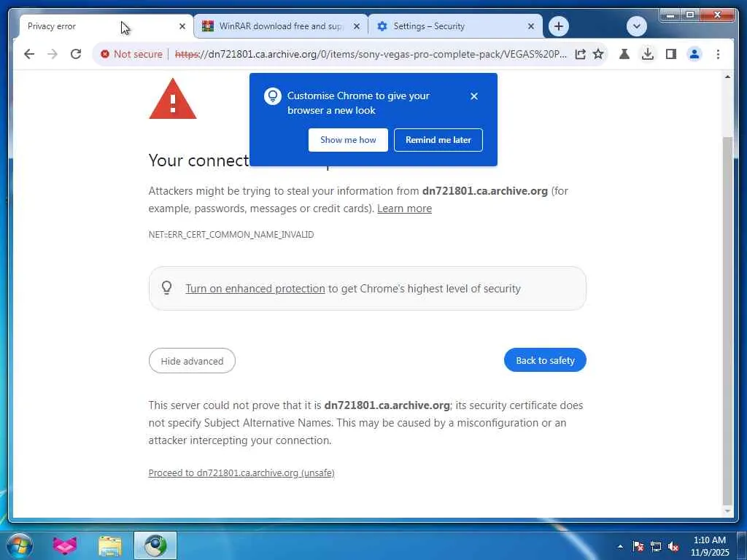Click the NET::ERR_CERT_COMMON_NAME_INVALID error code
This screenshot has width=747, height=560.
point(231,234)
